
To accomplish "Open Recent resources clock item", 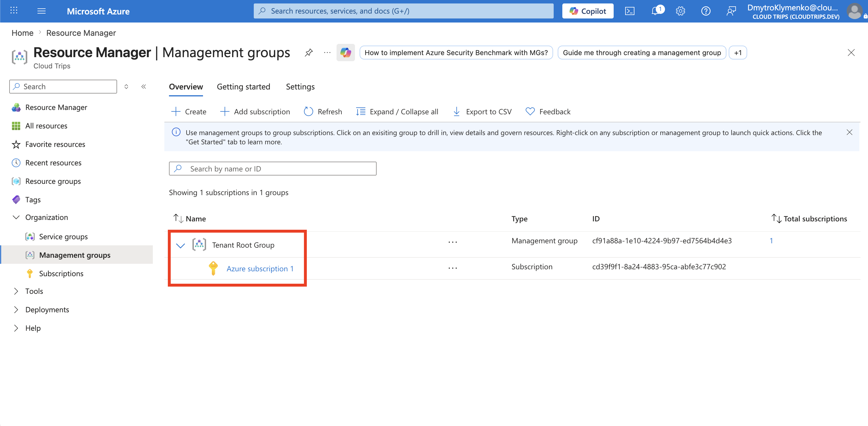I will 53,163.
